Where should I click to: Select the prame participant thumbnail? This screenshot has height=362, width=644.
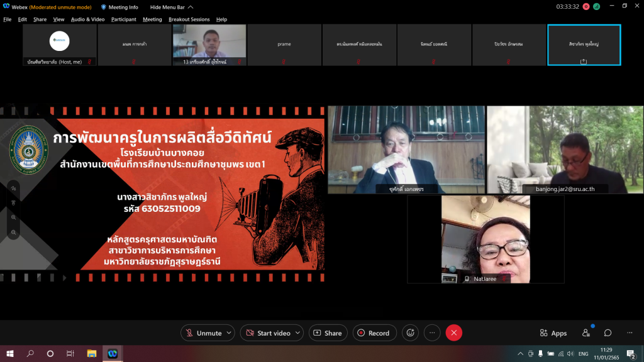284,45
